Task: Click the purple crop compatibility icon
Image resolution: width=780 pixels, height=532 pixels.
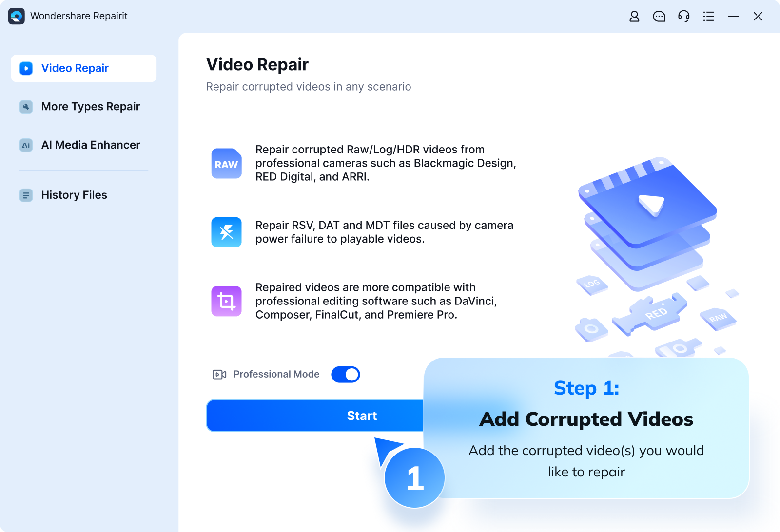Action: (227, 301)
